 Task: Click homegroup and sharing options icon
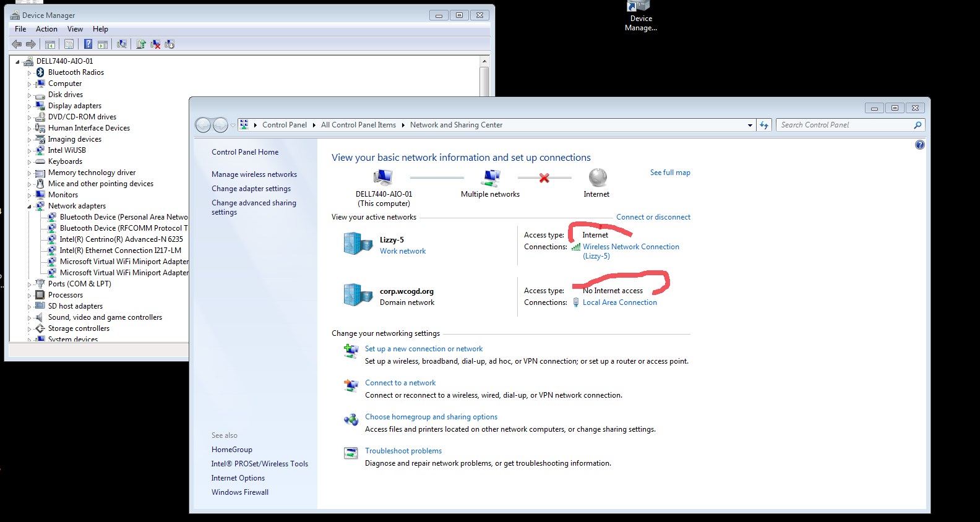351,419
